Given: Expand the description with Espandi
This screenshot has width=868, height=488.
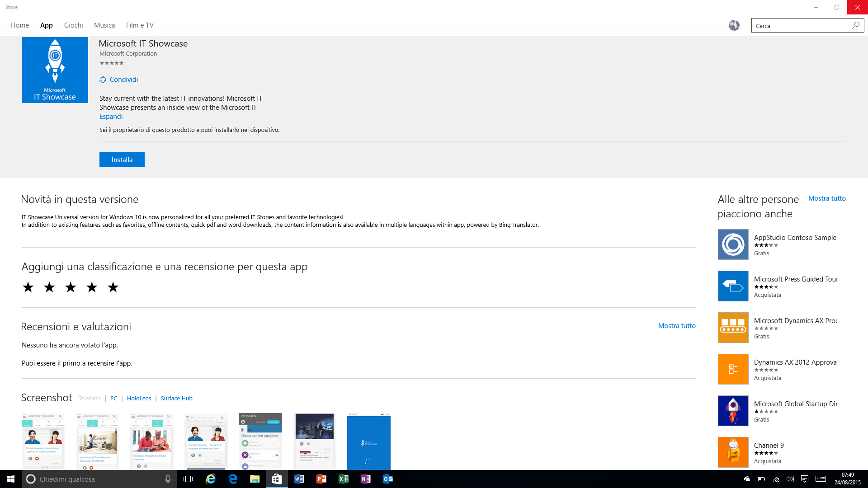Looking at the screenshot, I should pos(111,117).
